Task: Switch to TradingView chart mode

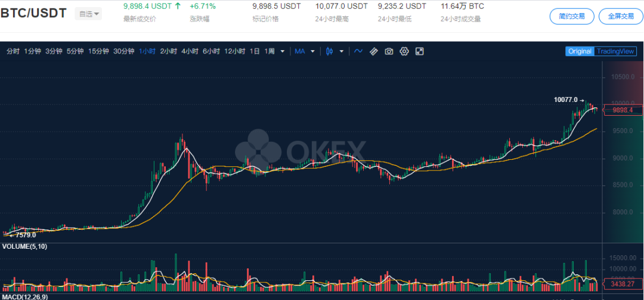Action: point(616,51)
